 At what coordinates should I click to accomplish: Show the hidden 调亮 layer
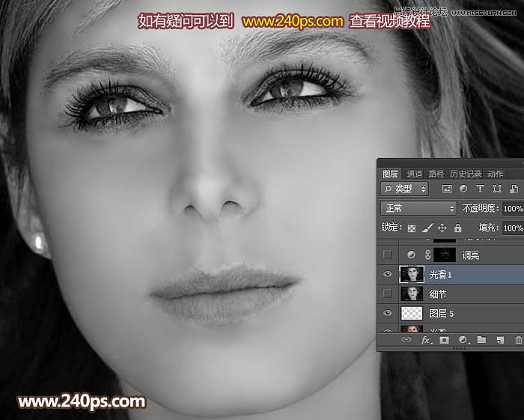point(387,255)
